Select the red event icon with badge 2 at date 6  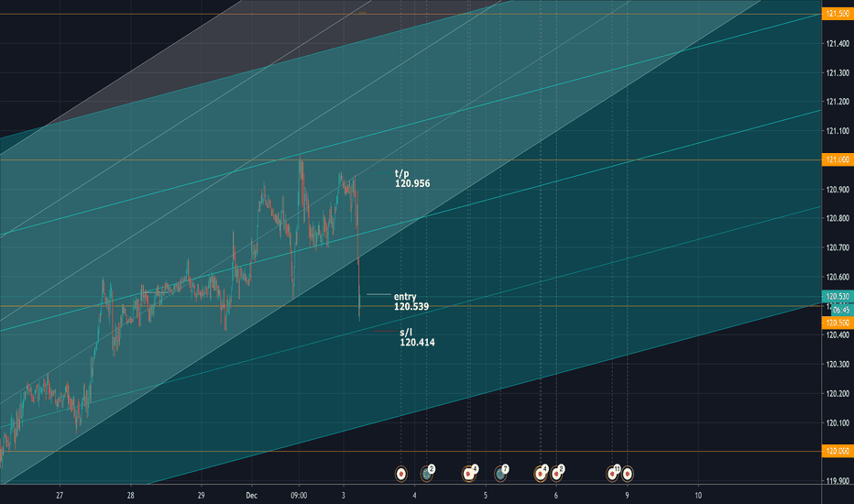point(556,474)
